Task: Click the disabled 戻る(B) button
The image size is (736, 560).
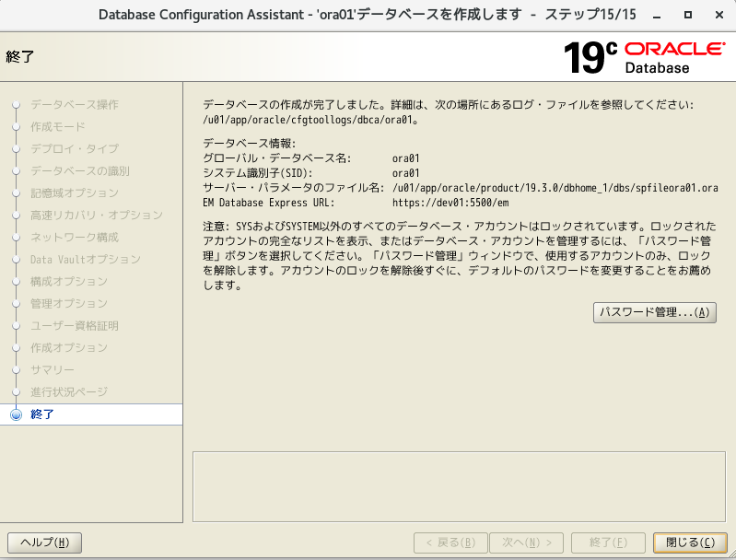Action: pyautogui.click(x=450, y=542)
